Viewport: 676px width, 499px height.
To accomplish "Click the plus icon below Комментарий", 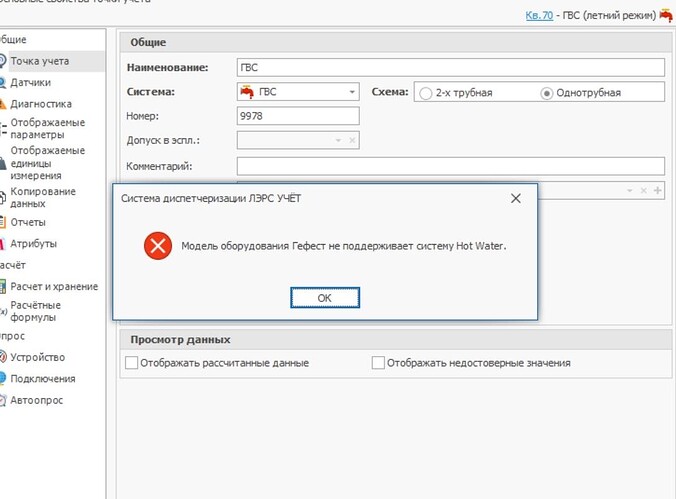I will click(657, 190).
